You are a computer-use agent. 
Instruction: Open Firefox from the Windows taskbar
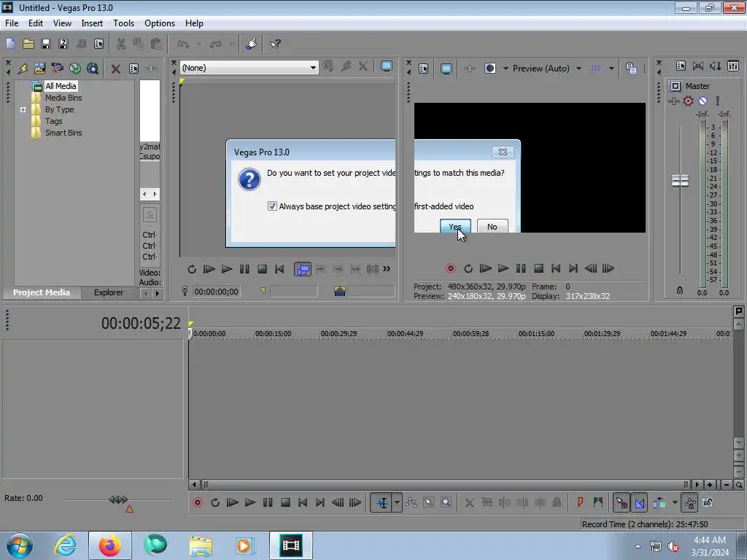pos(109,545)
